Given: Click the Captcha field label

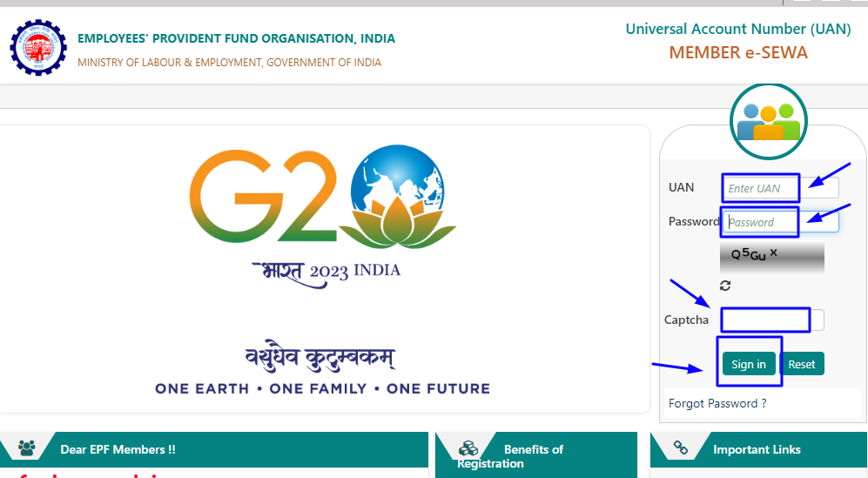Looking at the screenshot, I should [686, 320].
